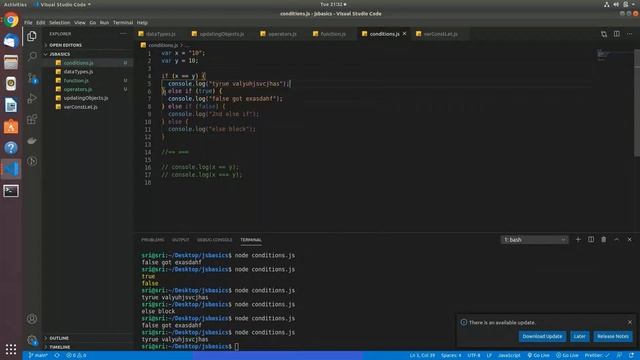640x360 pixels.
Task: Switch to the operators.js editor tab
Action: [x=282, y=34]
